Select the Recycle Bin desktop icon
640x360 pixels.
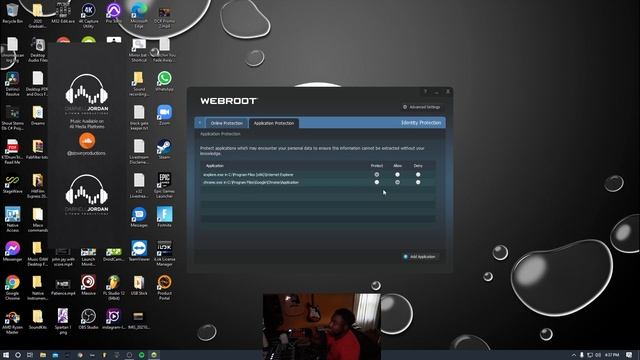click(12, 13)
